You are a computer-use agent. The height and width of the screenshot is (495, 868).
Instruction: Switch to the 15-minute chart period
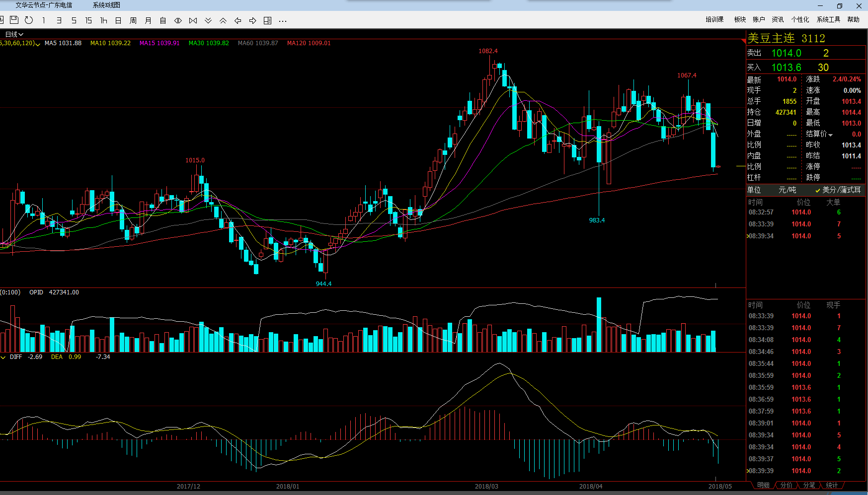88,20
